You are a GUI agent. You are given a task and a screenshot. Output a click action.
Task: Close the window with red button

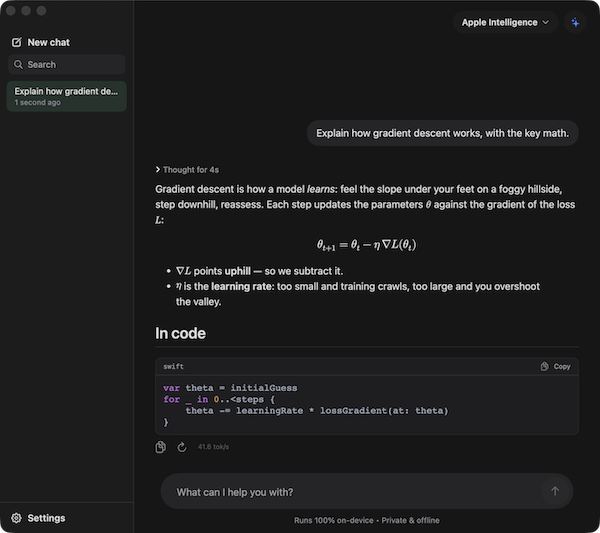click(x=11, y=10)
